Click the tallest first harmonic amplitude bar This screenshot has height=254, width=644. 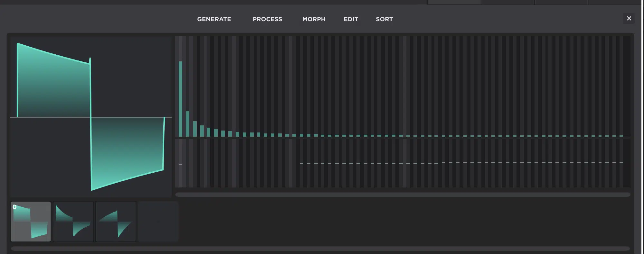181,99
